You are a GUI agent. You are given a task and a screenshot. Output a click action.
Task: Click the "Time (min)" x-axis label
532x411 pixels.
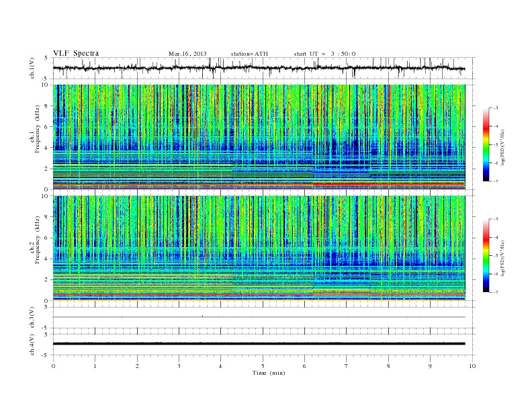pyautogui.click(x=269, y=373)
